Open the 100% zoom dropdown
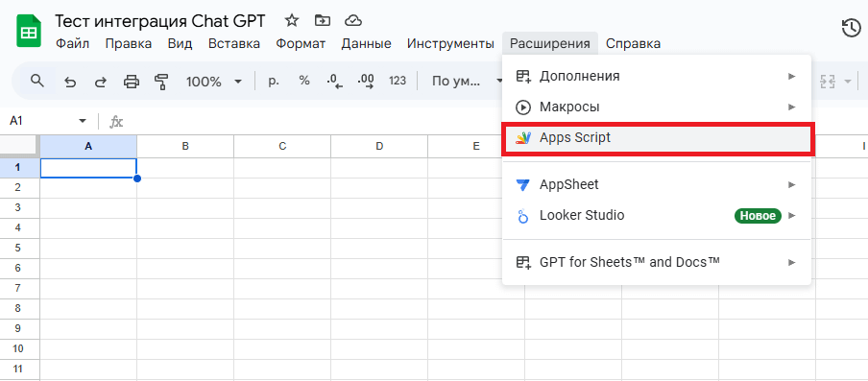This screenshot has width=868, height=381. click(x=214, y=82)
